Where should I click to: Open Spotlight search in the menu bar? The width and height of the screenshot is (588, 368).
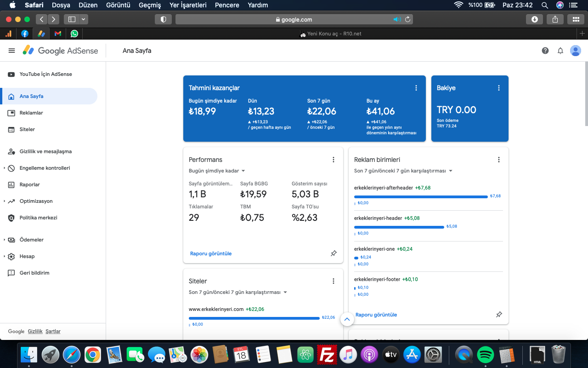pos(545,5)
